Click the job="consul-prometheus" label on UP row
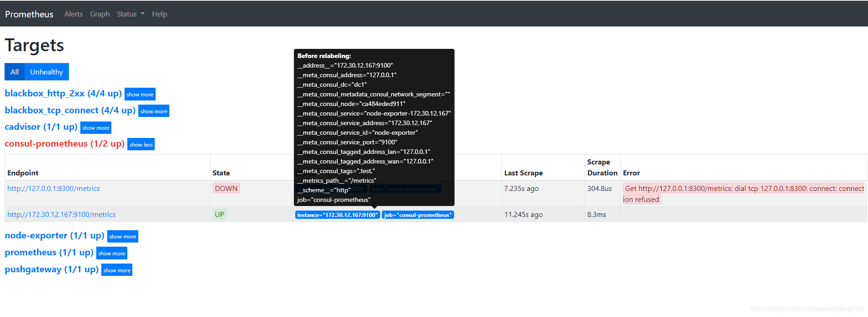Viewport: 868px width, 317px height. pyautogui.click(x=418, y=215)
